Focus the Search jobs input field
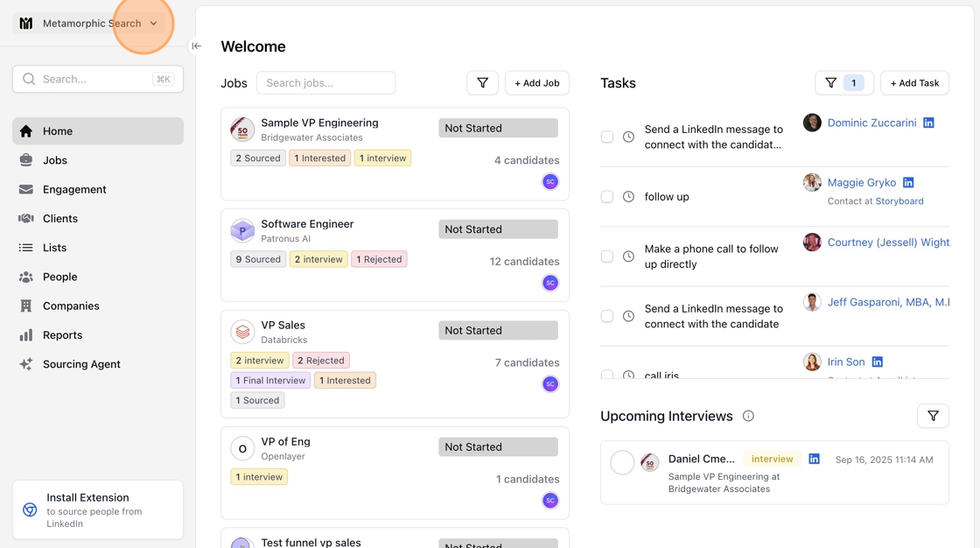The image size is (980, 548). tap(325, 83)
